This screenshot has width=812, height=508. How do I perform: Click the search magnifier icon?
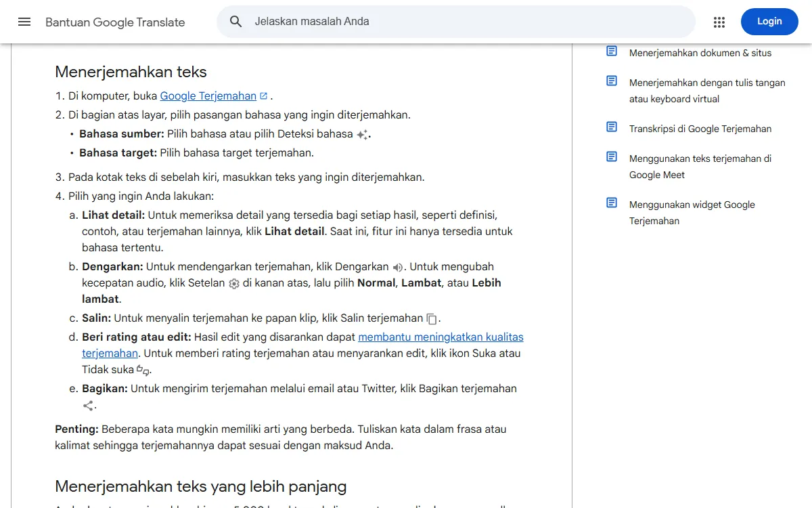tap(235, 22)
